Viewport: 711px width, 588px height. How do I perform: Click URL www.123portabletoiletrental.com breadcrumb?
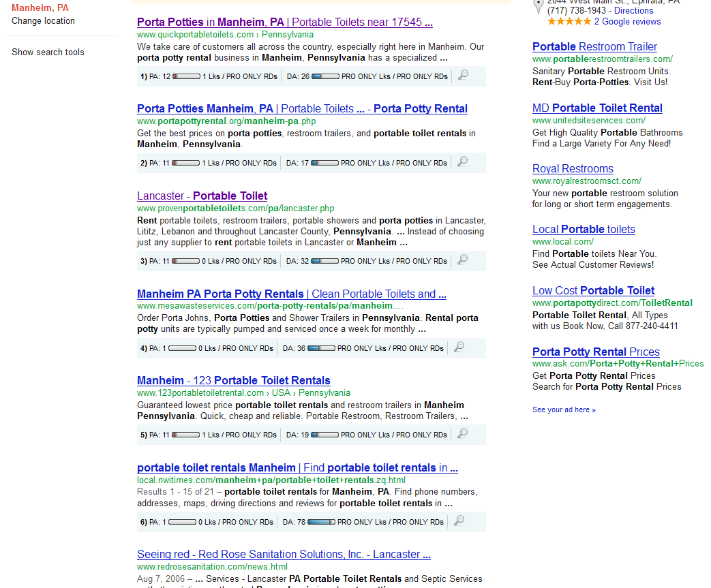tap(243, 392)
